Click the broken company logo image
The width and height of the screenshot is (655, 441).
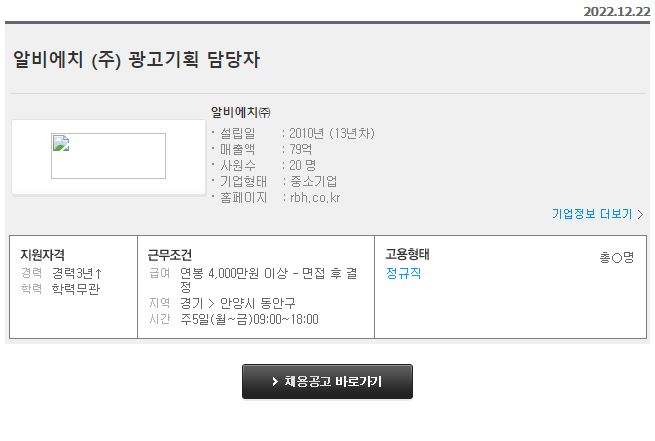coord(108,156)
